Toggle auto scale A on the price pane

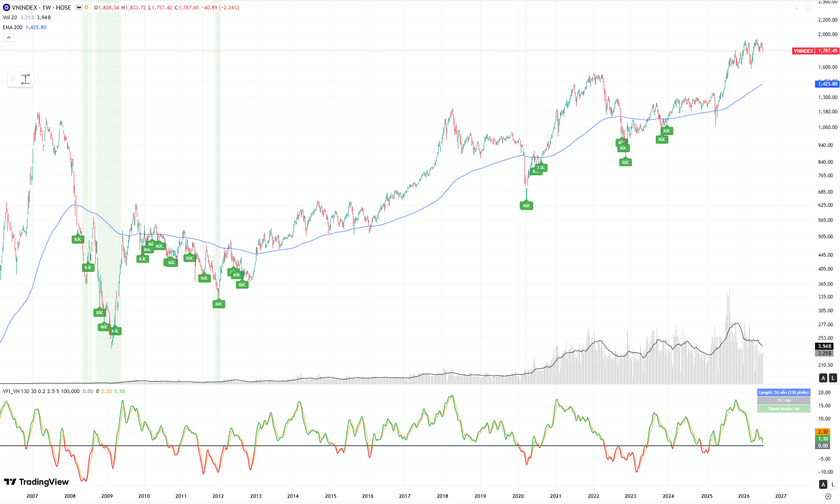pyautogui.click(x=823, y=378)
